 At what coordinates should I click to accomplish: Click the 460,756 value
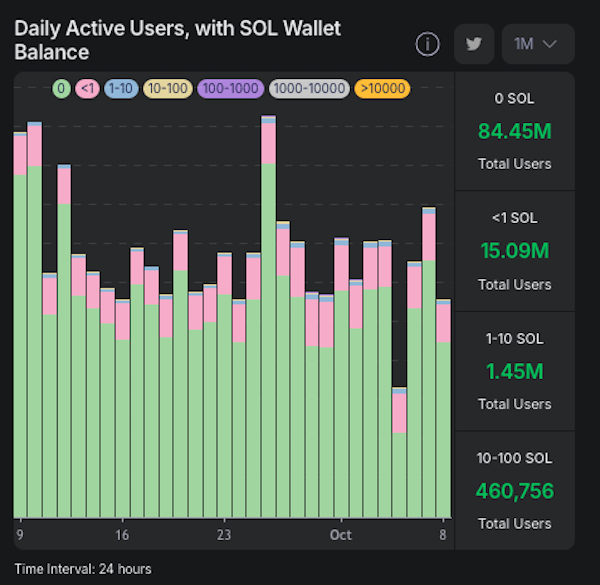click(x=515, y=491)
